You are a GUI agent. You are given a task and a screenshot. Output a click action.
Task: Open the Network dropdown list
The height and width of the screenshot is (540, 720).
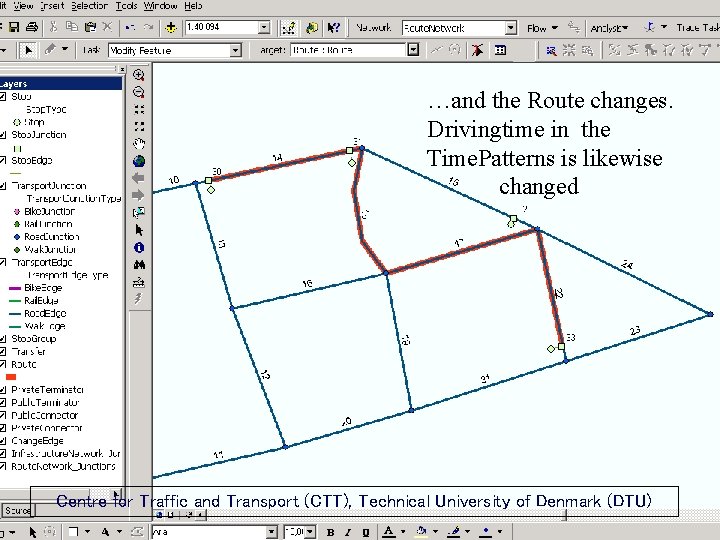[x=511, y=28]
